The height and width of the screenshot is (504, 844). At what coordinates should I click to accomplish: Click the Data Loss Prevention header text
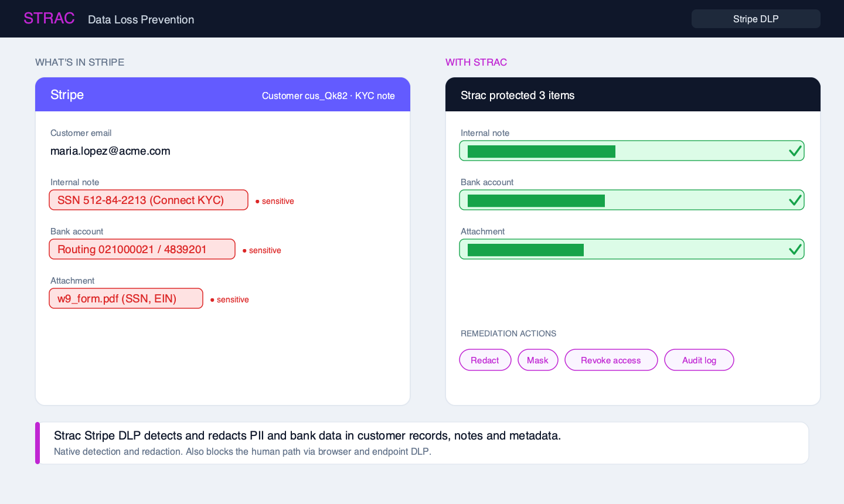pos(141,19)
